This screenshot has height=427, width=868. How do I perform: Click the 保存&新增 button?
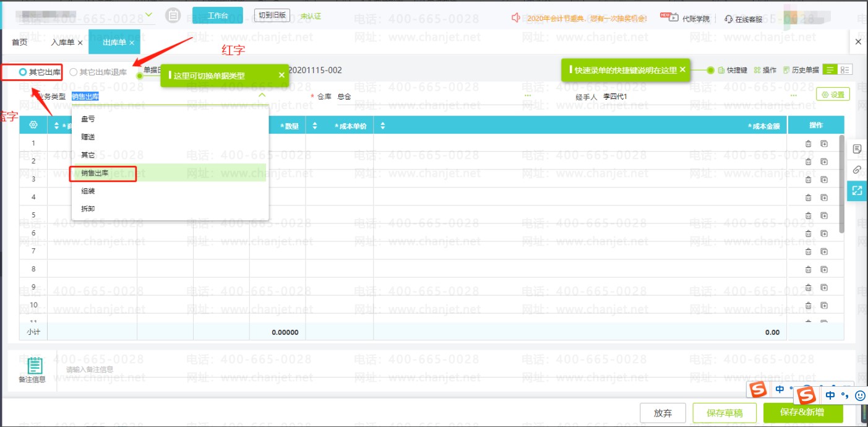[x=801, y=413]
